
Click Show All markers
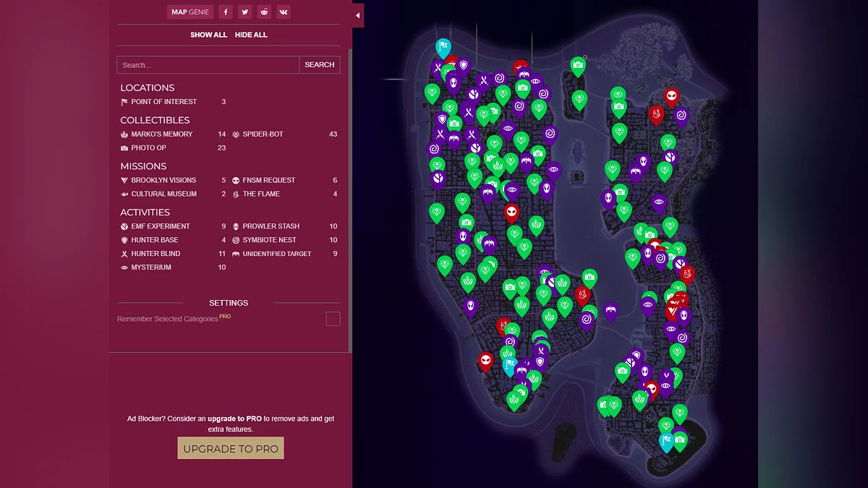point(208,35)
